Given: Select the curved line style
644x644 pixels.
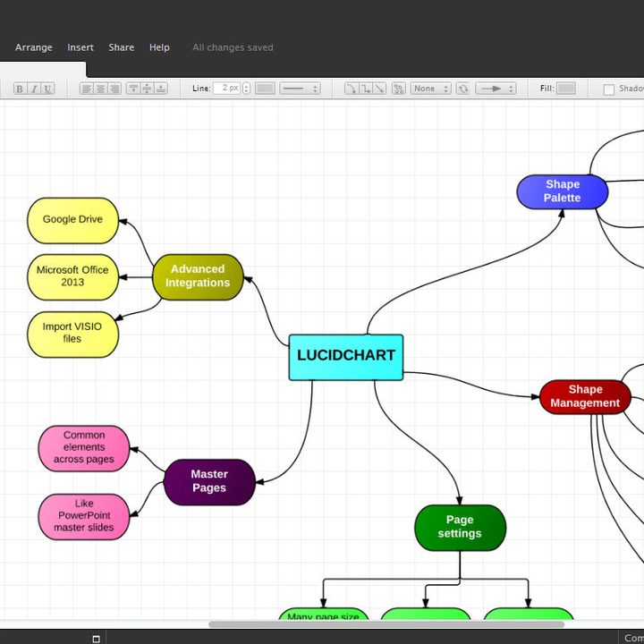Looking at the screenshot, I should (x=351, y=89).
